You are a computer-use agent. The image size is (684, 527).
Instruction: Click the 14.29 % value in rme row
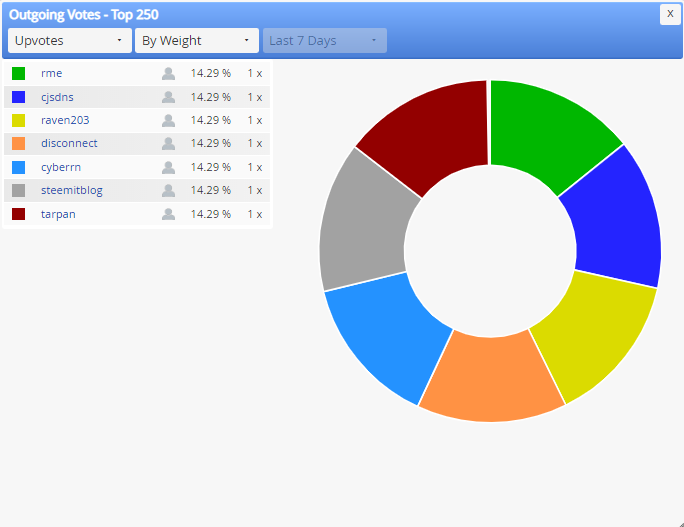coord(211,73)
